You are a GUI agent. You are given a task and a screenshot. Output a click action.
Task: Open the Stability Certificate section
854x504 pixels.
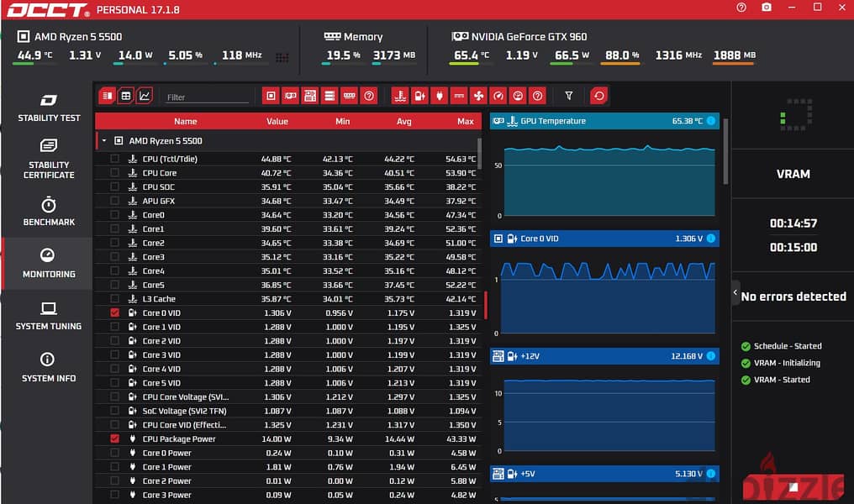tap(49, 159)
